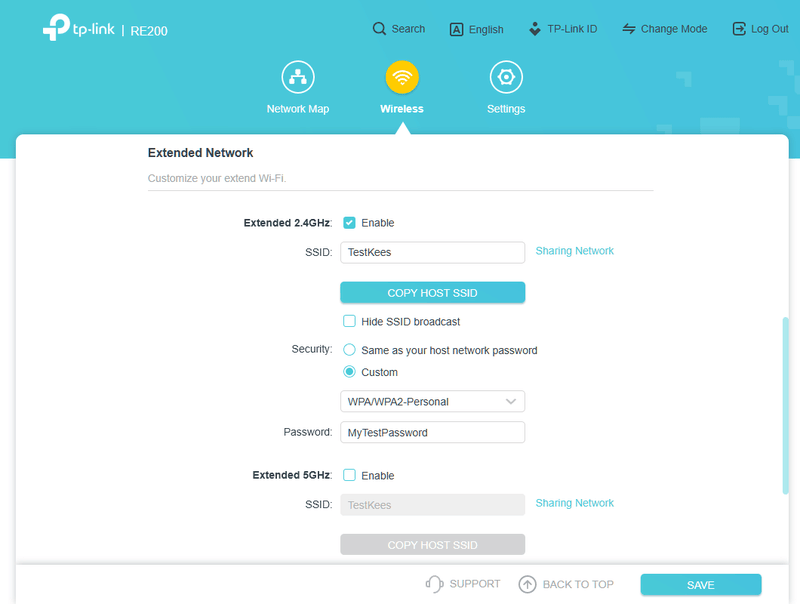The width and height of the screenshot is (800, 604).
Task: Click the Back To Top arrow icon
Action: (527, 584)
